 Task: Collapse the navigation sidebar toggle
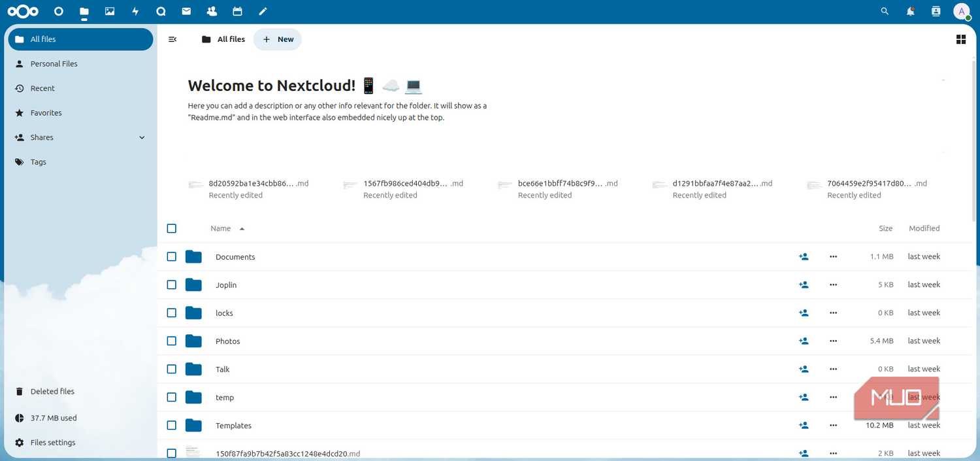[x=172, y=39]
